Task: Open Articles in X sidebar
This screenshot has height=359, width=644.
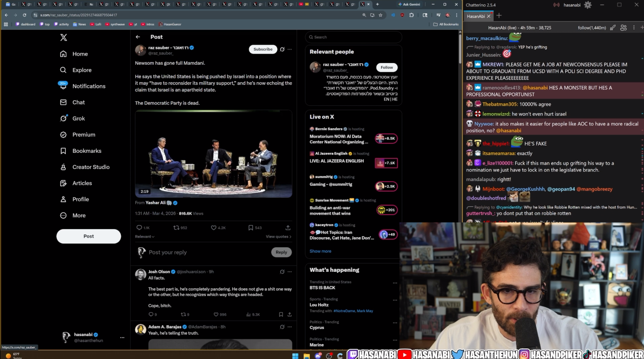Action: tap(76, 183)
